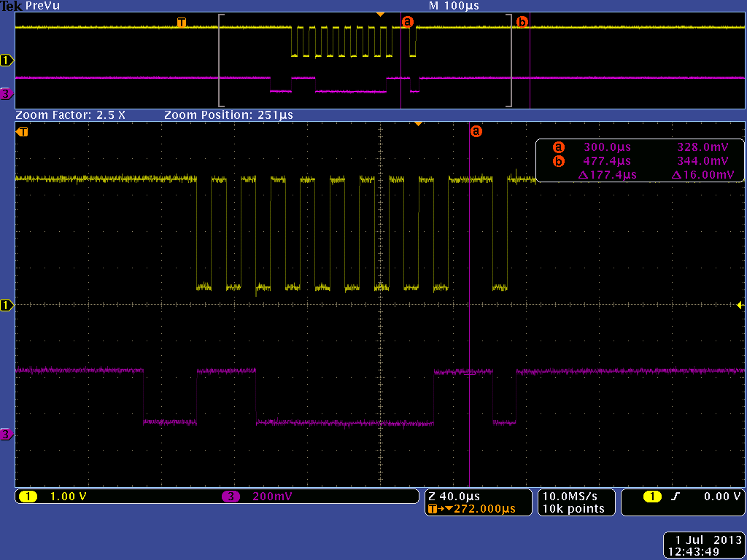Click orange T marker in zoom view corner

pos(22,131)
